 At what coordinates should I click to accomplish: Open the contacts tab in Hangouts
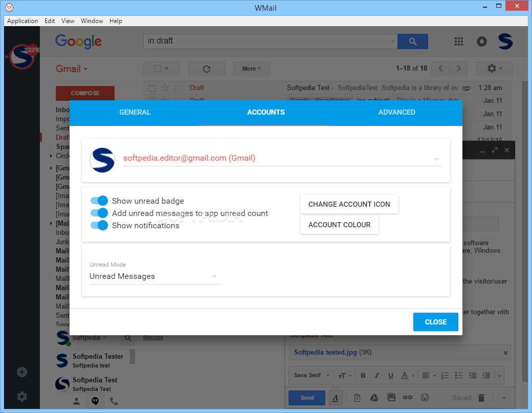76,401
